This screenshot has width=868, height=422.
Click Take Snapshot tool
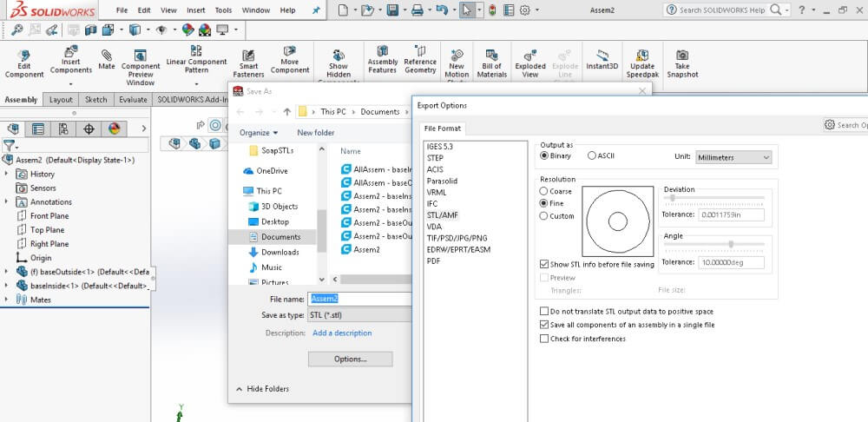point(682,64)
